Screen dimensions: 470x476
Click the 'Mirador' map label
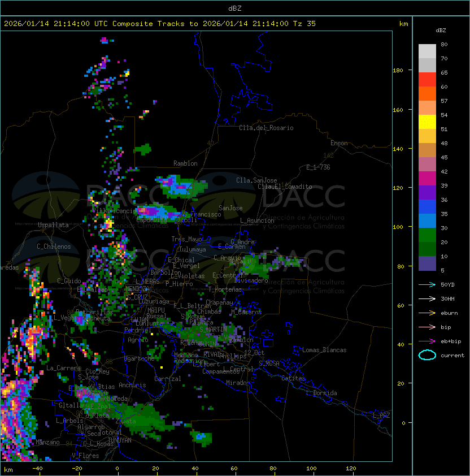(x=238, y=383)
